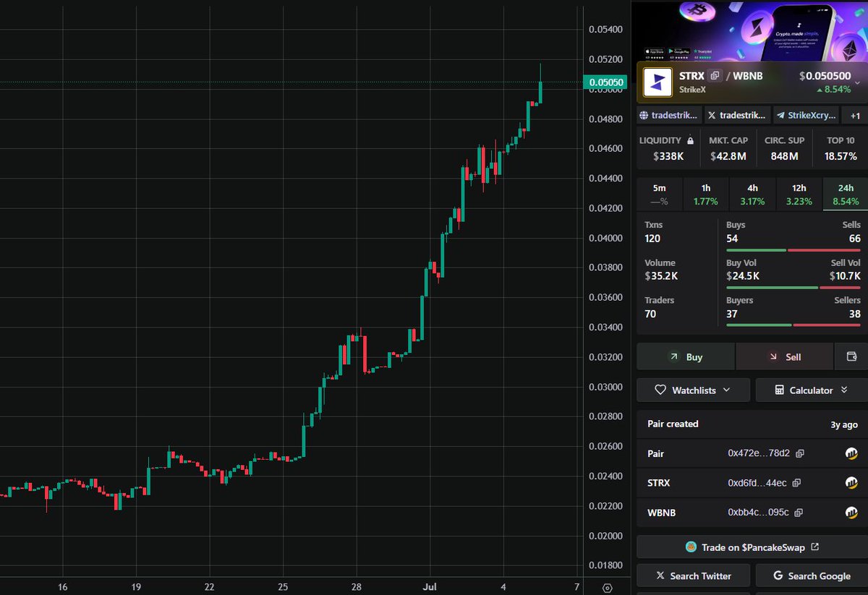Open chart settings gear near time axis
868x595 pixels.
click(x=607, y=587)
